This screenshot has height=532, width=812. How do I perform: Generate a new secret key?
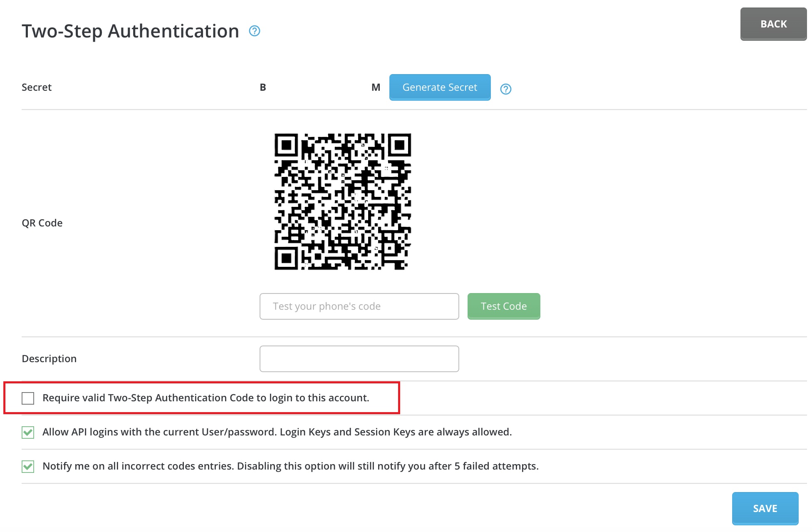(x=440, y=87)
